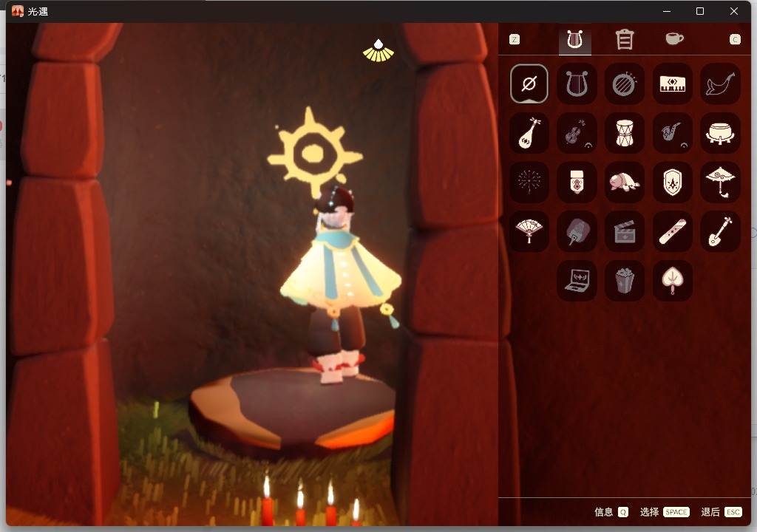This screenshot has width=757, height=532.
Task: Click the 信息 info button
Action: (611, 512)
